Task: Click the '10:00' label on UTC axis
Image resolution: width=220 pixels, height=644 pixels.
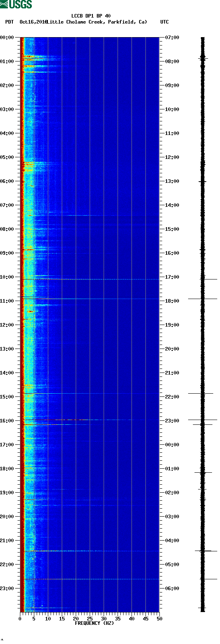Action: click(172, 109)
